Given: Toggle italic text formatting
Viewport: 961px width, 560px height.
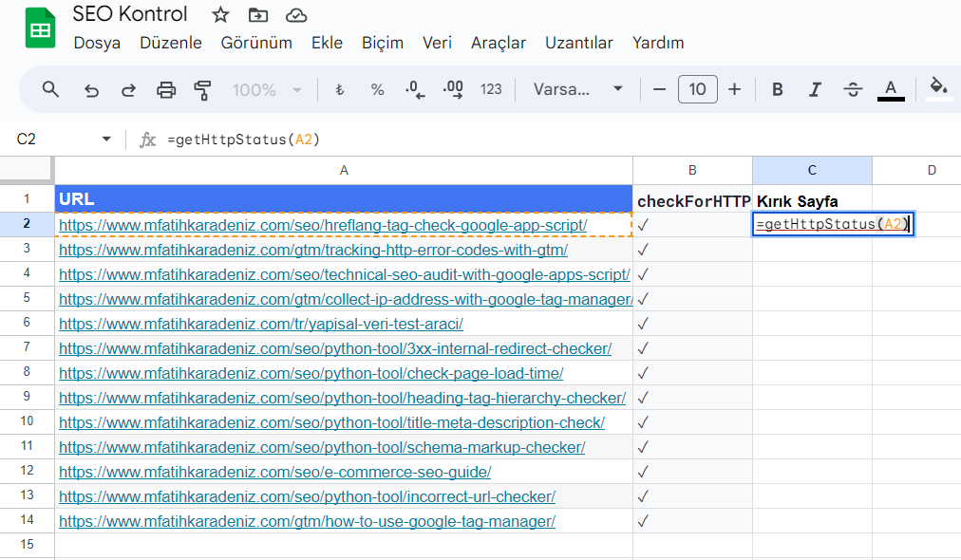Looking at the screenshot, I should tap(814, 89).
